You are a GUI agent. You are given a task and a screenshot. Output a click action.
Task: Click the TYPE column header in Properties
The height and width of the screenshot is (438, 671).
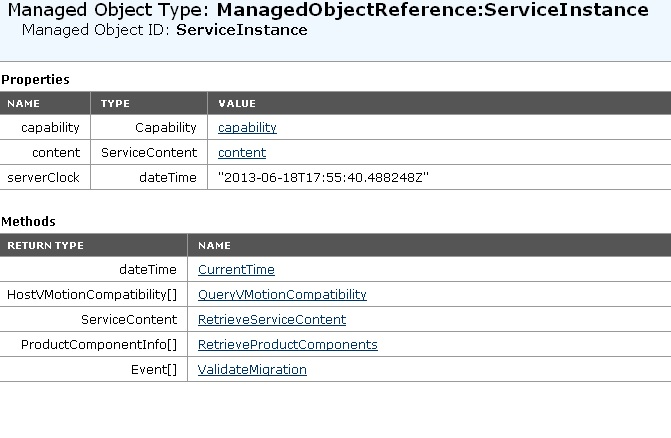coord(115,103)
